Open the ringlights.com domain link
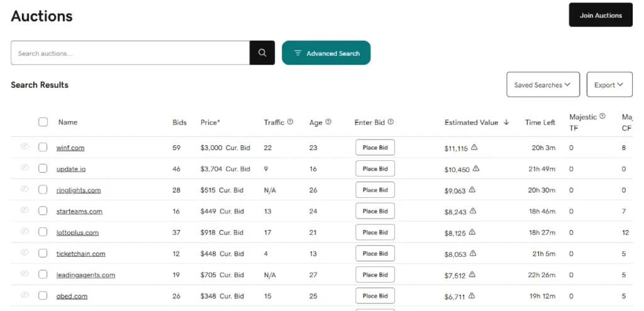Screen dimensions: 644x311 tap(79, 190)
